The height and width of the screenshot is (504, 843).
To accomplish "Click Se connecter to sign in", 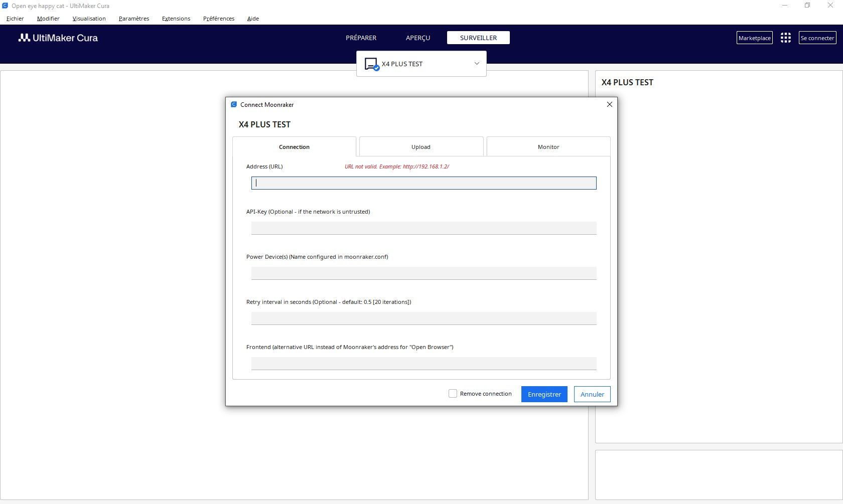I will coord(817,38).
